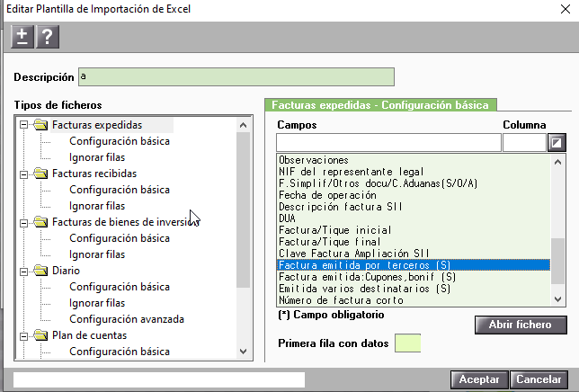
Task: Open Configuración básica under Facturas recibidas
Action: click(x=120, y=190)
